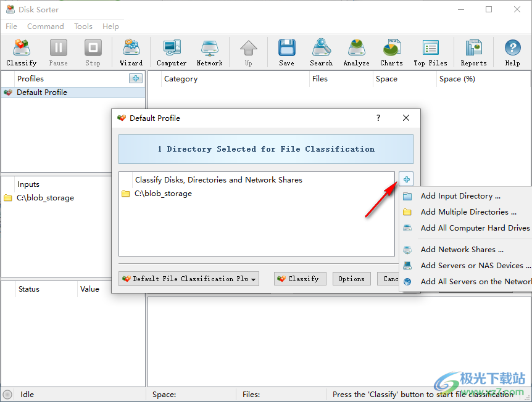The height and width of the screenshot is (402, 532).
Task: Click the Analyze toolbar icon
Action: coord(356,52)
